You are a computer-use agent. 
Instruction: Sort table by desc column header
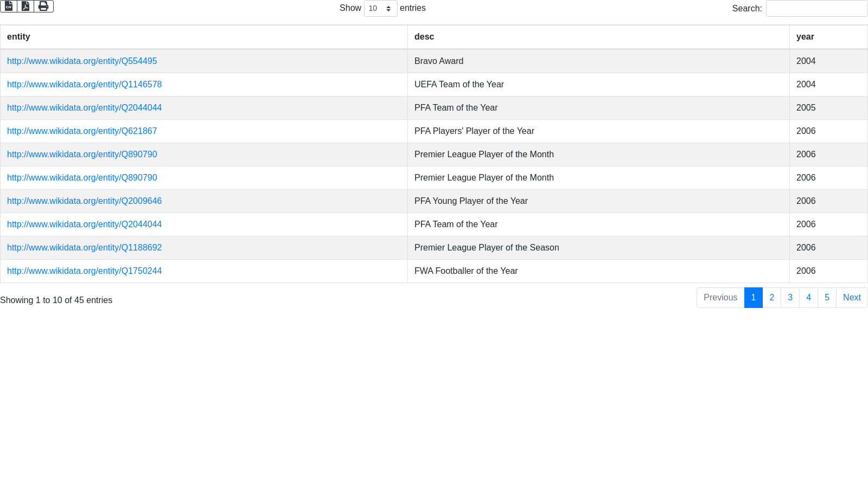coord(424,37)
